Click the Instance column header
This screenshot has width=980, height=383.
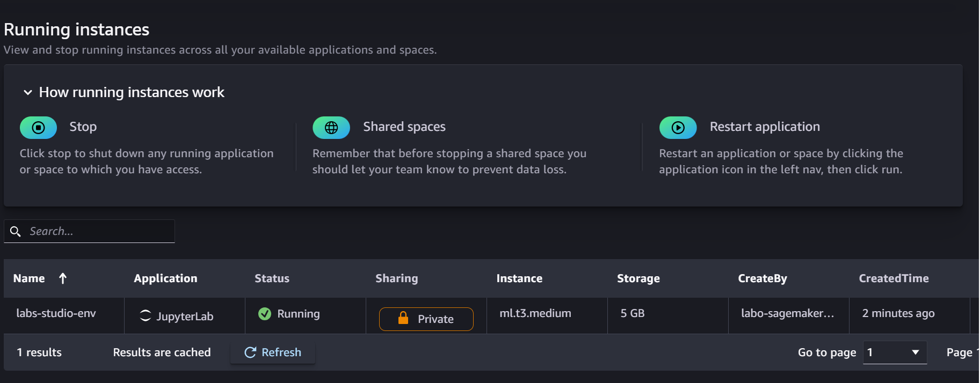pos(519,278)
